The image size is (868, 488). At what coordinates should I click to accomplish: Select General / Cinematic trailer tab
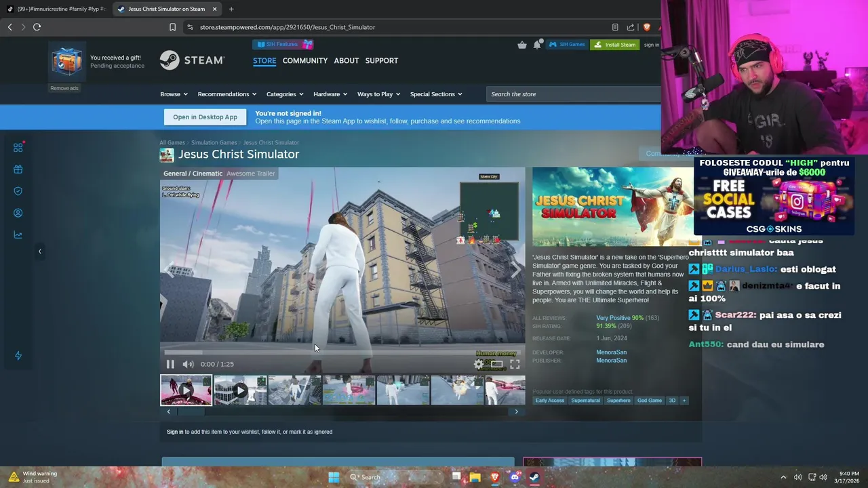pos(193,174)
